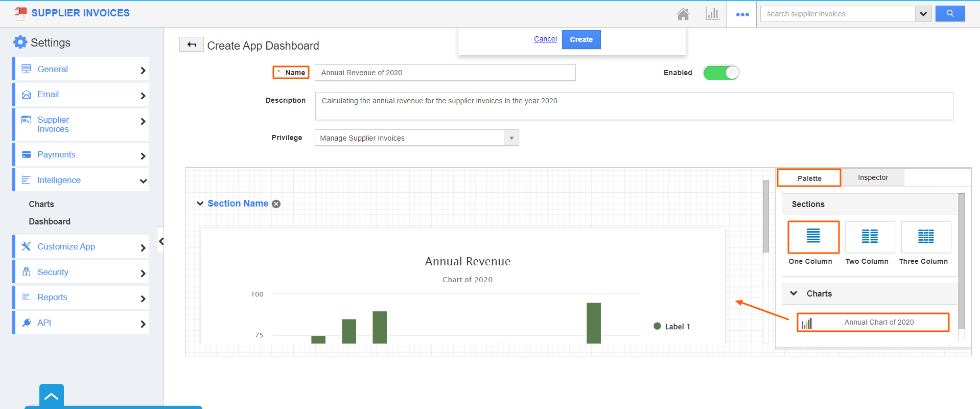Viewport: 980px width, 409px height.
Task: Click the Label 1 legend entry
Action: [x=672, y=326]
